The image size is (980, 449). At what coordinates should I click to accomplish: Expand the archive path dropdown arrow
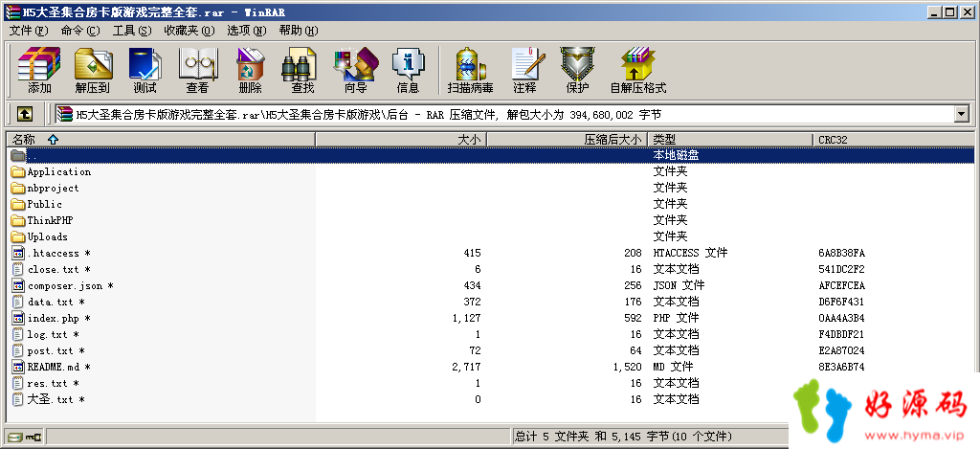[x=961, y=114]
